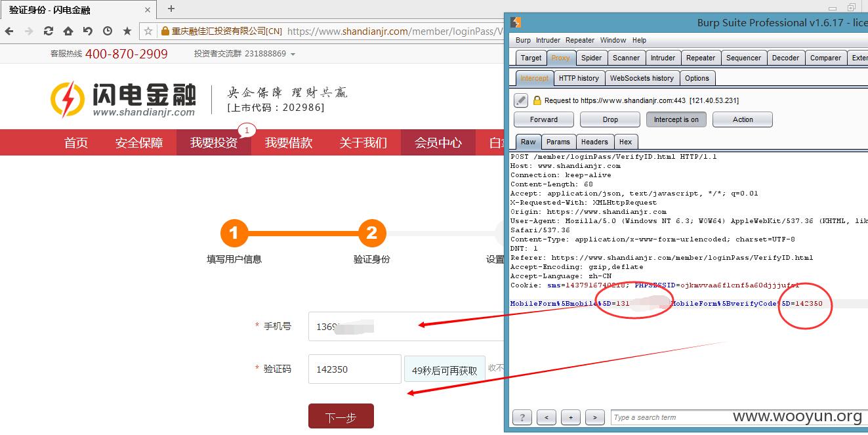This screenshot has width=868, height=435.
Task: Reload the page with the refresh icon
Action: [x=49, y=31]
